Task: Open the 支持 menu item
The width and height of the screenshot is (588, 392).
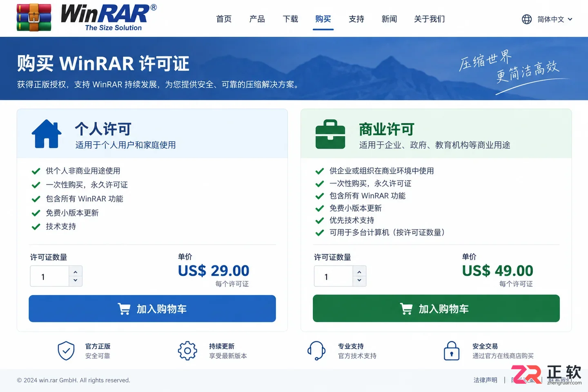Action: click(x=356, y=19)
